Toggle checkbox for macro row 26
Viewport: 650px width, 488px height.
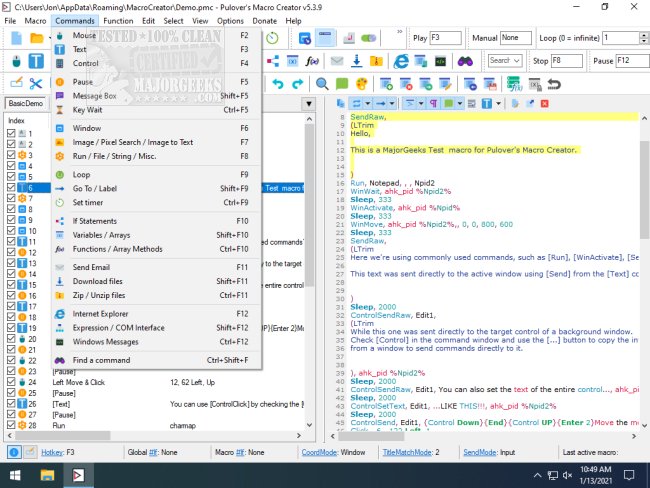[11, 403]
